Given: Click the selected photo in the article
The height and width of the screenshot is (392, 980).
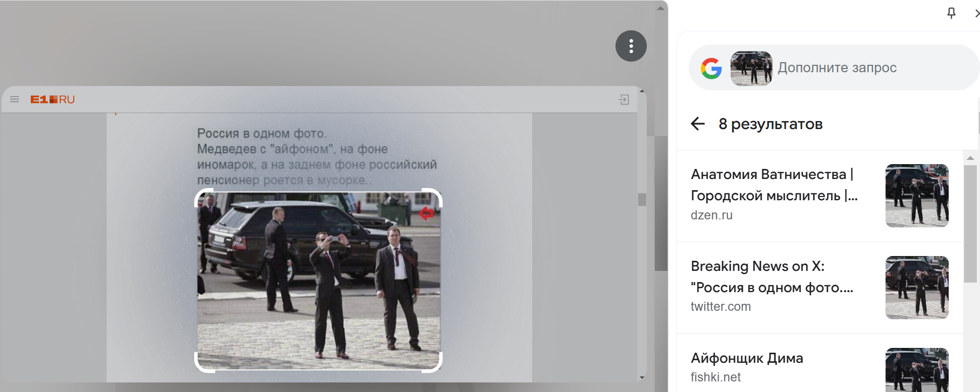Looking at the screenshot, I should click(318, 280).
